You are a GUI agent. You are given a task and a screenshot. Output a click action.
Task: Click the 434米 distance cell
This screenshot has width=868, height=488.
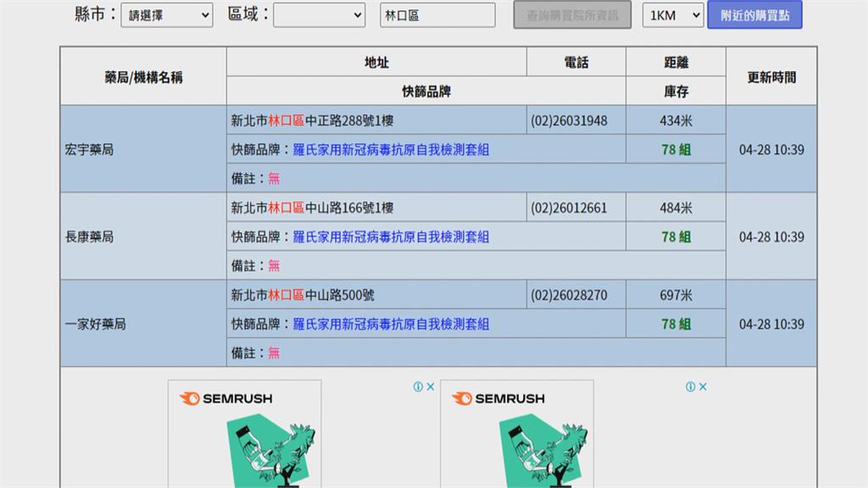tap(676, 120)
